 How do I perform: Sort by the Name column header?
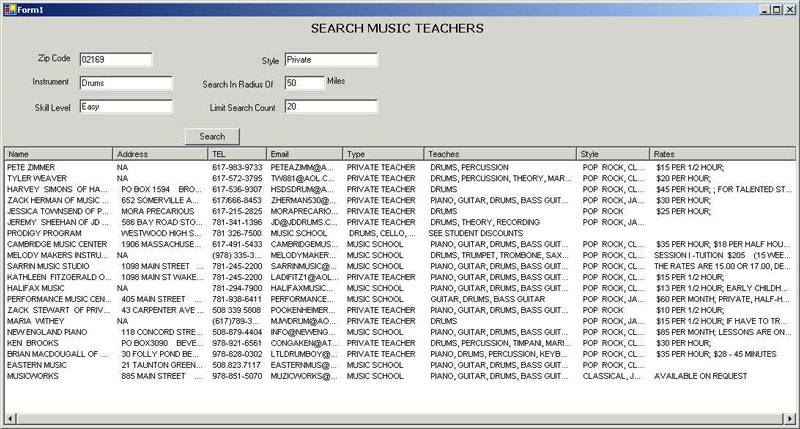click(59, 154)
